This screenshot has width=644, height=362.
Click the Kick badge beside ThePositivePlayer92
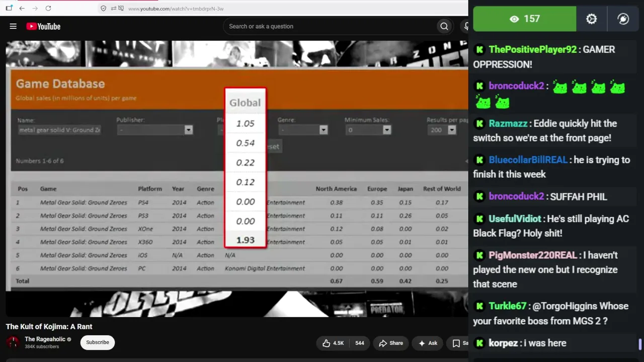pos(479,49)
